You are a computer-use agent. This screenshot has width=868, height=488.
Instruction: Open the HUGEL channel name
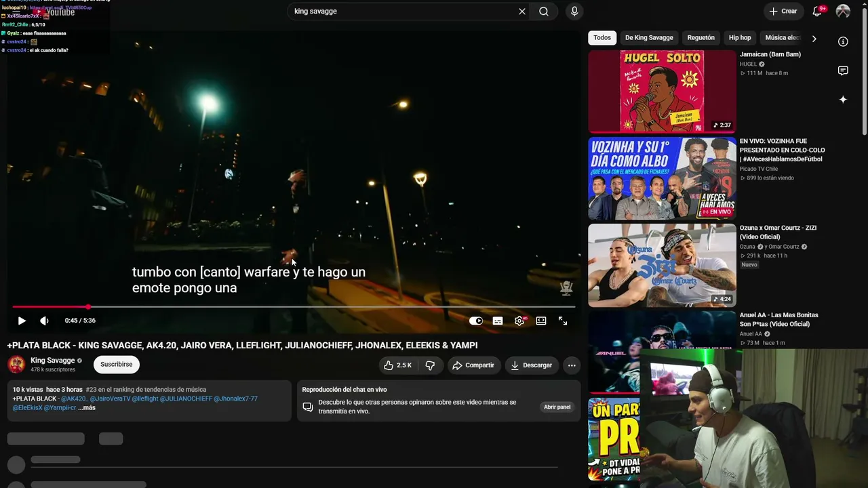point(748,64)
